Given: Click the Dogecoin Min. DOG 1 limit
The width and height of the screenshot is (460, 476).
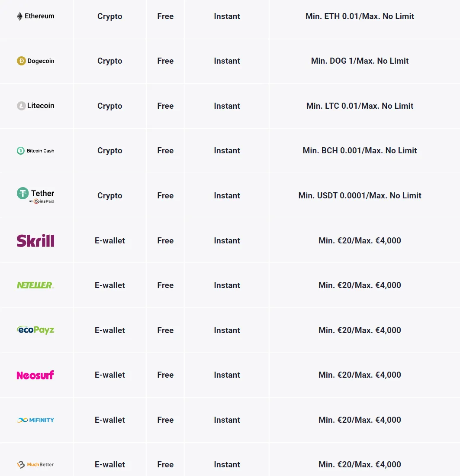Looking at the screenshot, I should pos(360,61).
